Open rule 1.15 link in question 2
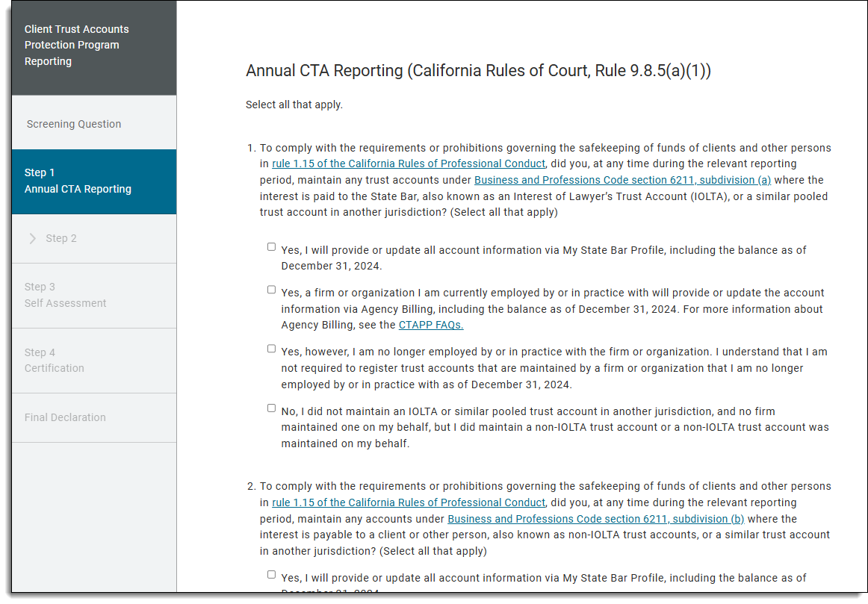This screenshot has width=868, height=604. pos(408,502)
